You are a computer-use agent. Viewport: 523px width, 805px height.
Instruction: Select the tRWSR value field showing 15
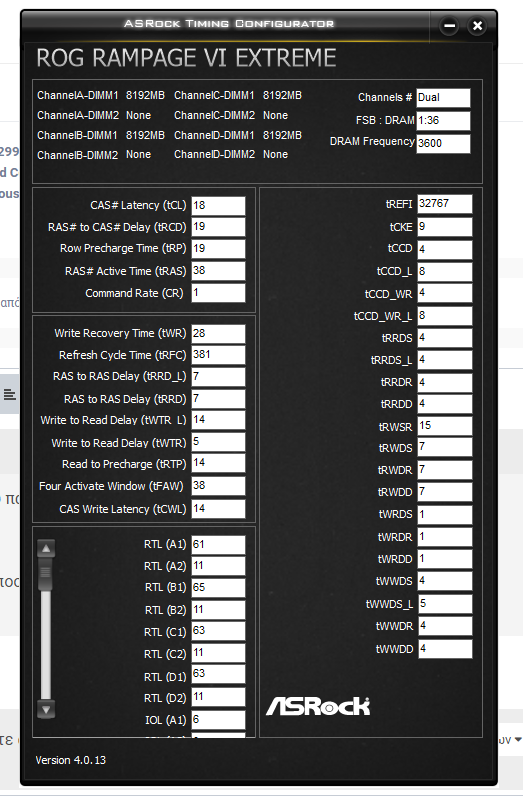[x=444, y=426]
